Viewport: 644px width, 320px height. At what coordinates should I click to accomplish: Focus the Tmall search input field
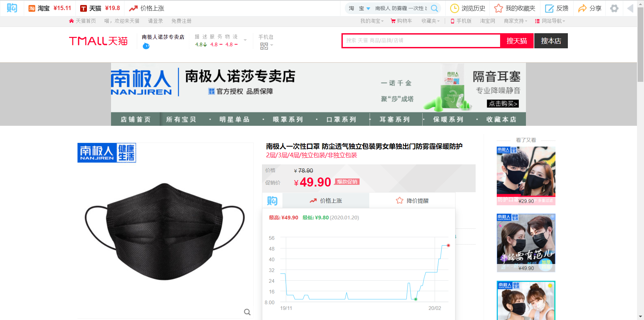421,41
